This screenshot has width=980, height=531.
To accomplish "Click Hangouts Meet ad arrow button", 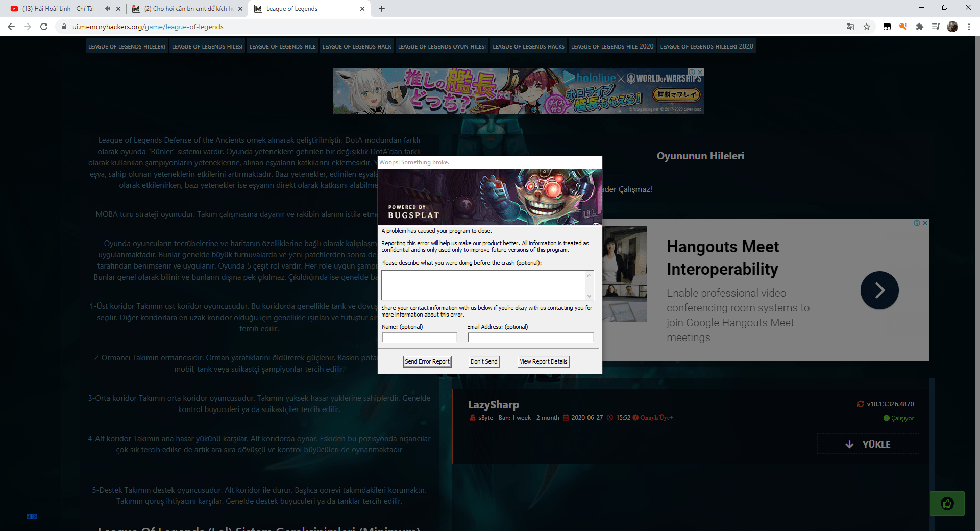I will [x=879, y=290].
